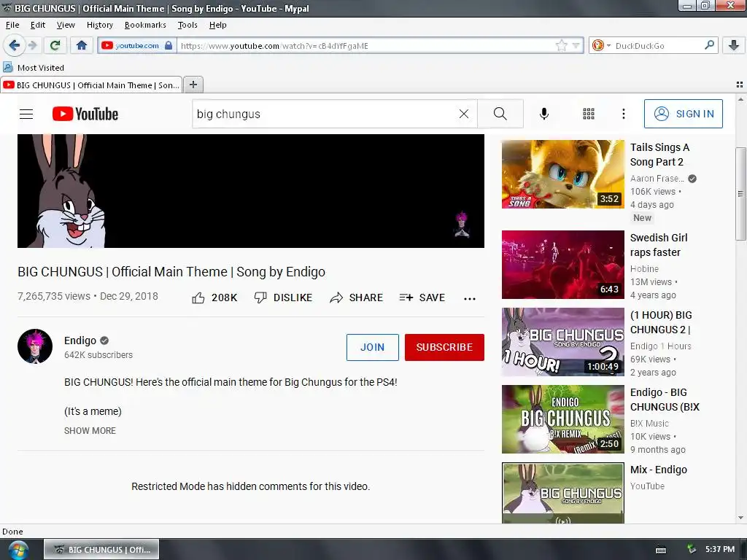Open the downloads arrow icon
Image resolution: width=747 pixels, height=560 pixels.
[734, 45]
